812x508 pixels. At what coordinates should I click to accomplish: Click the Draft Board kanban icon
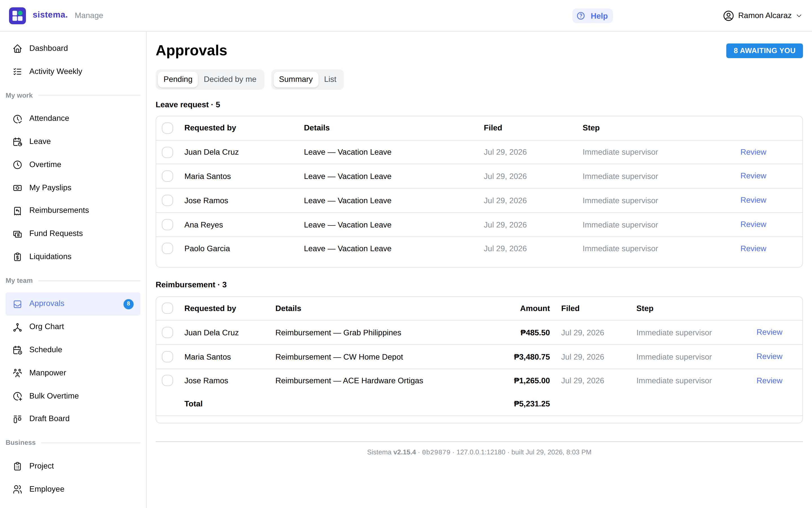(x=17, y=419)
